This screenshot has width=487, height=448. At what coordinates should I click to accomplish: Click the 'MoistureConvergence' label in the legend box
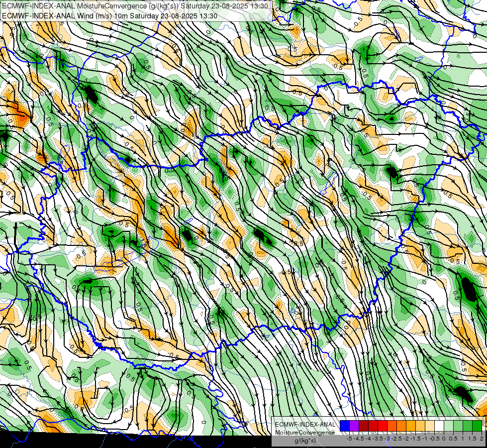305,433
